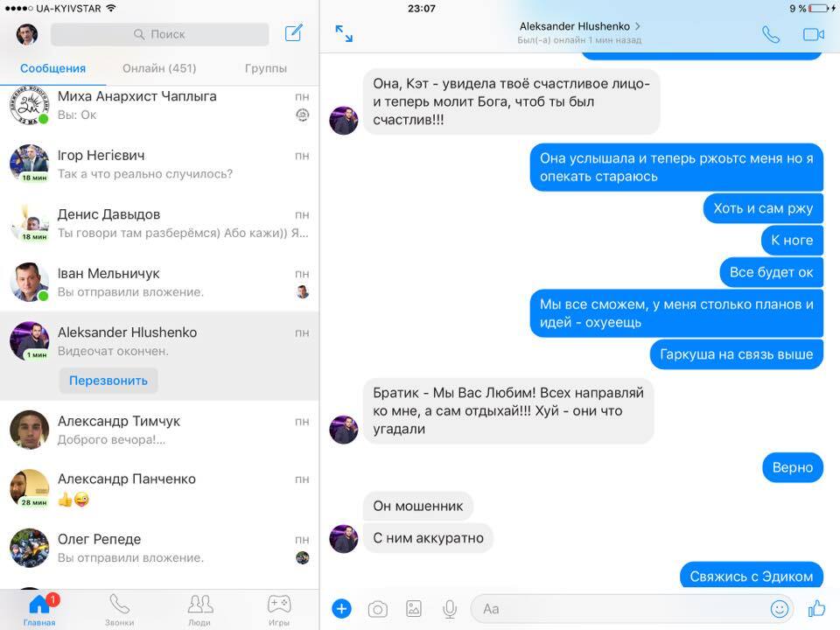Expand the chat to full screen
The image size is (840, 630).
pyautogui.click(x=344, y=33)
